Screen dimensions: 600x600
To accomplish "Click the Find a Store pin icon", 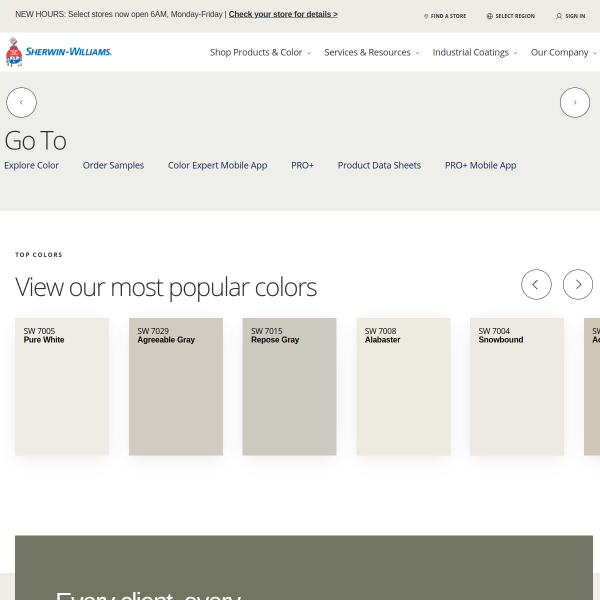I will pyautogui.click(x=426, y=16).
